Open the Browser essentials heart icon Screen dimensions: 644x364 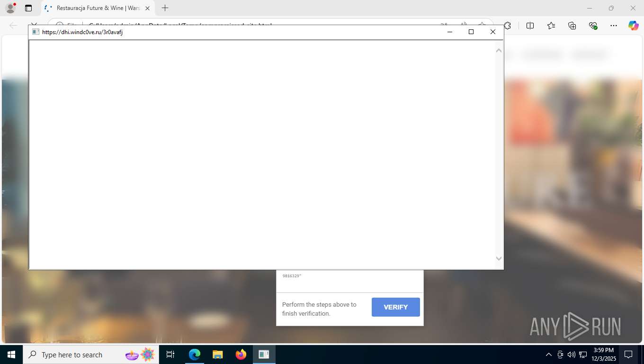tap(593, 26)
